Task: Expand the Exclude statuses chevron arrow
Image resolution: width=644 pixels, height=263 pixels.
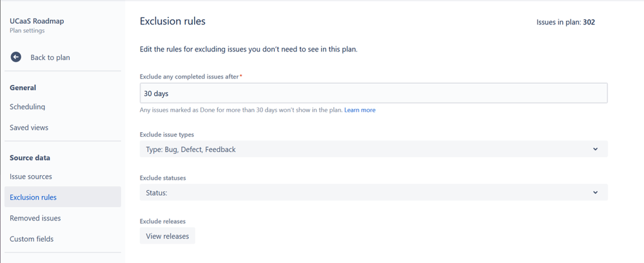Action: click(595, 192)
